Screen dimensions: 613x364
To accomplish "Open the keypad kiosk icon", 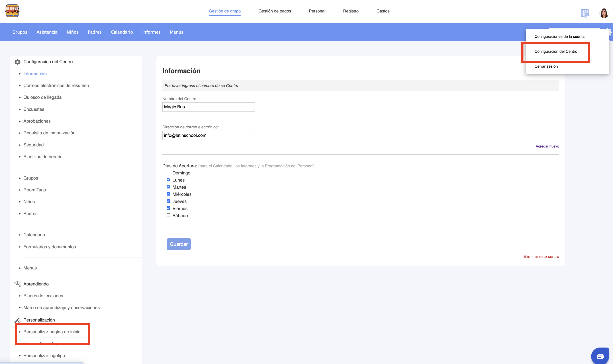I will coord(585,14).
